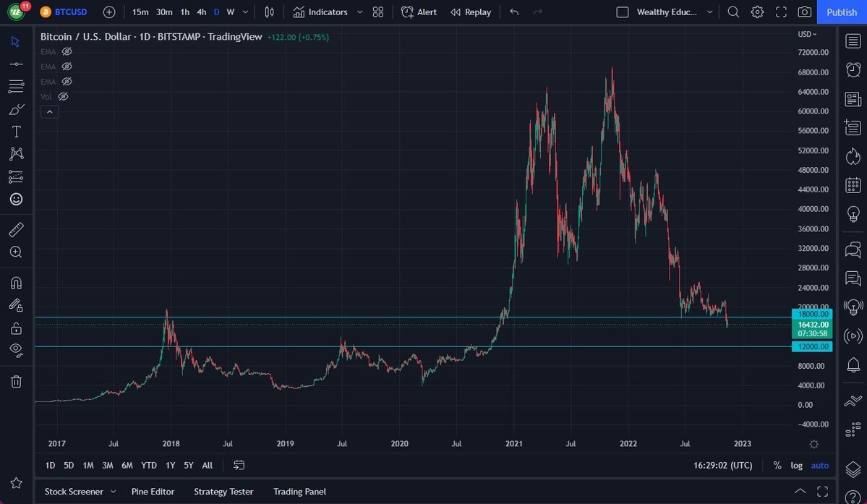This screenshot has width=867, height=504.
Task: Open the Chats panel
Action: coord(853,250)
